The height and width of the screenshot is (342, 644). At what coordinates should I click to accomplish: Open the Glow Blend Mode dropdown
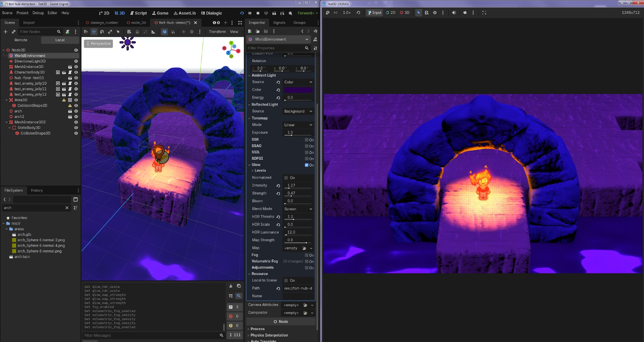pyautogui.click(x=298, y=209)
